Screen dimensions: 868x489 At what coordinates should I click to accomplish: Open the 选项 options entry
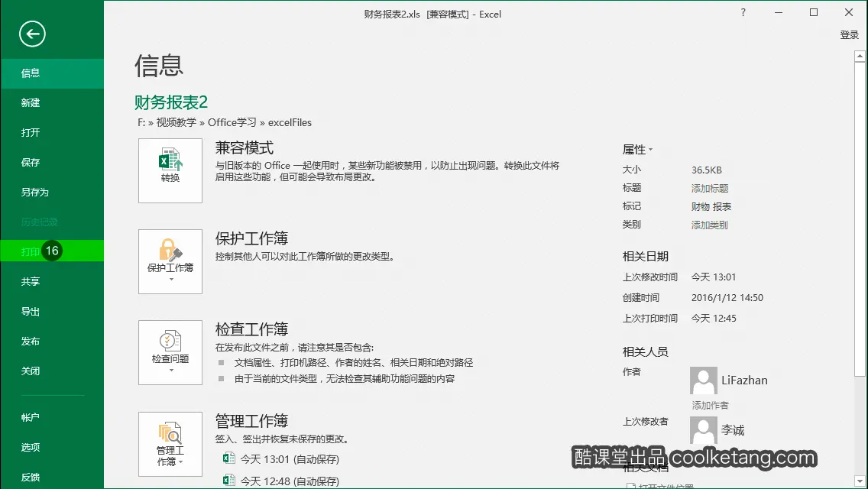52,448
